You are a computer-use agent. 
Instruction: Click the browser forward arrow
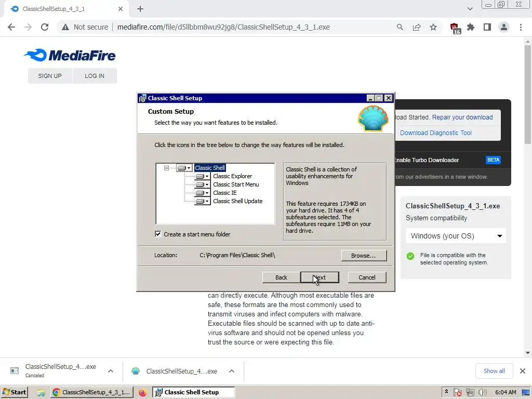[x=28, y=27]
